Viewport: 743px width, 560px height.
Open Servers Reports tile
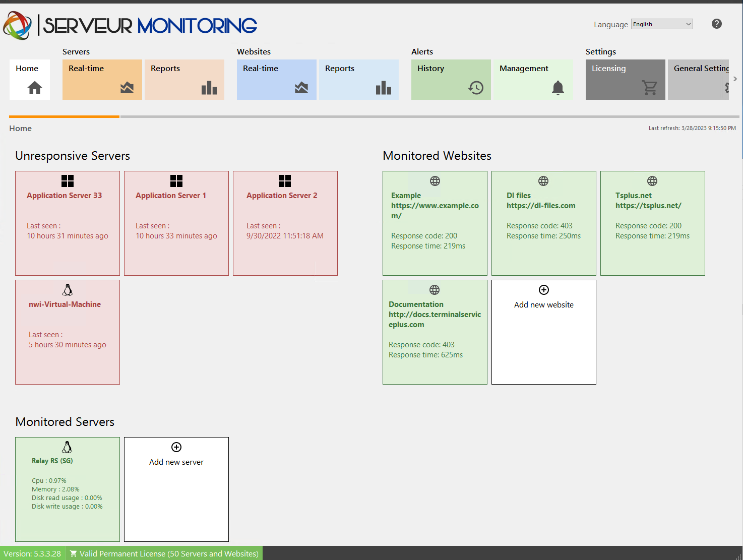[184, 80]
